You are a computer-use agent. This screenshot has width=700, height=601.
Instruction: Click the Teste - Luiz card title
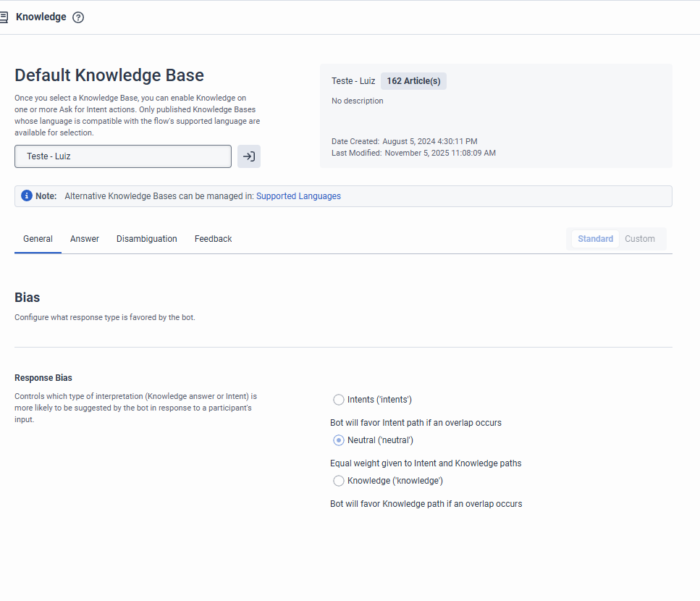pos(353,81)
